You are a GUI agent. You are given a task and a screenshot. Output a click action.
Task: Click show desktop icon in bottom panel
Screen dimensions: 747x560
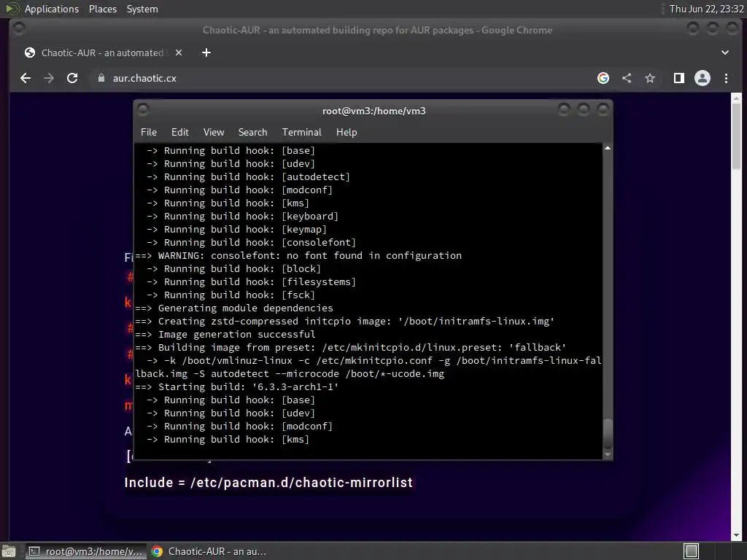point(9,551)
